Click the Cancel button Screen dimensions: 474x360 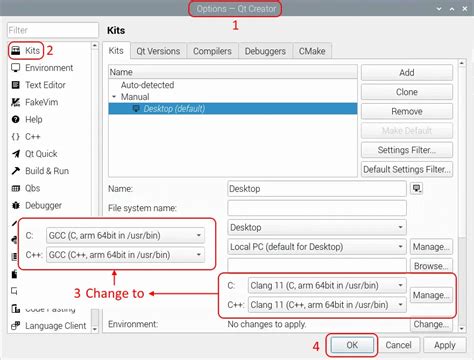pos(398,345)
